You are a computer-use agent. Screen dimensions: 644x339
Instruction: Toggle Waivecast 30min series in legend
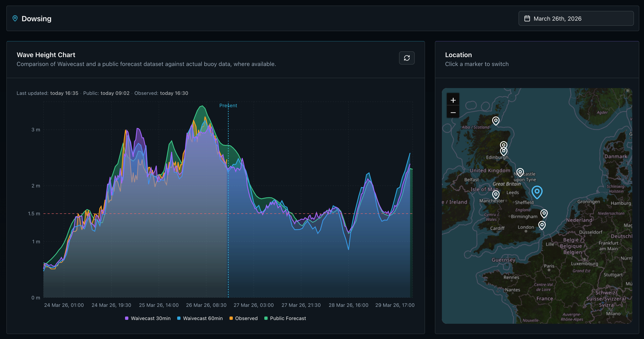click(x=148, y=318)
